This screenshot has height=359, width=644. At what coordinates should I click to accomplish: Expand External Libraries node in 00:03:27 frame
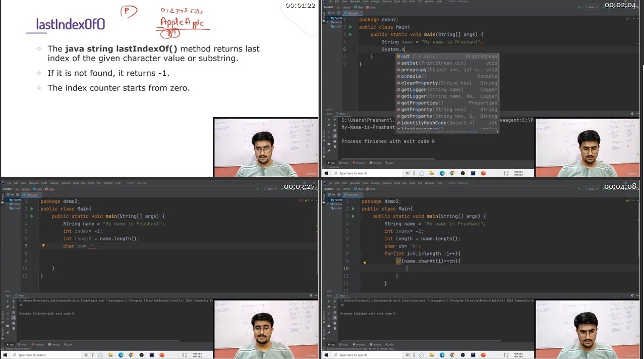[x=6, y=204]
